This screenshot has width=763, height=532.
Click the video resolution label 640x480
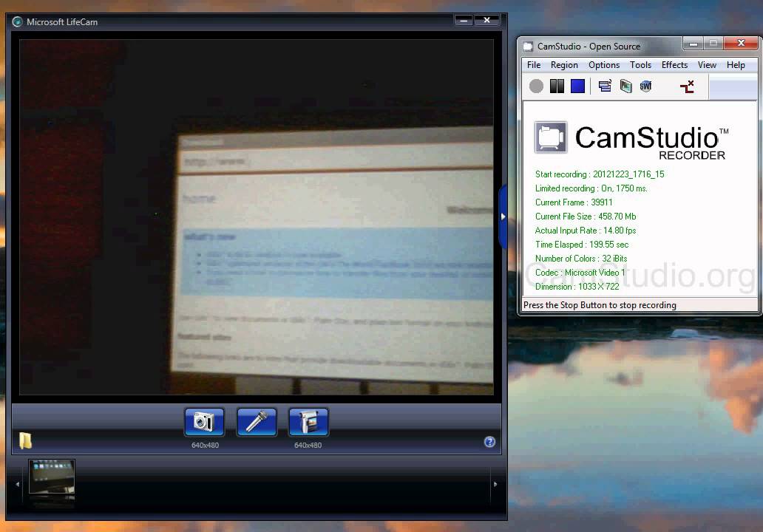(308, 445)
